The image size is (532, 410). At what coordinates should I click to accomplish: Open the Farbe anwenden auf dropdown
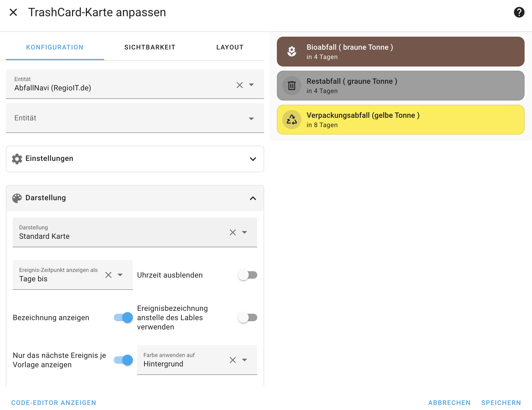point(244,360)
